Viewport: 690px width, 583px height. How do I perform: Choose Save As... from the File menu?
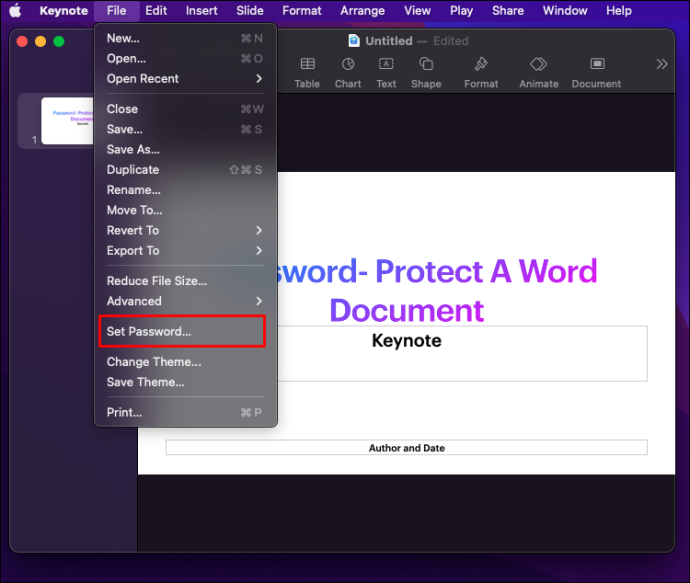point(185,150)
